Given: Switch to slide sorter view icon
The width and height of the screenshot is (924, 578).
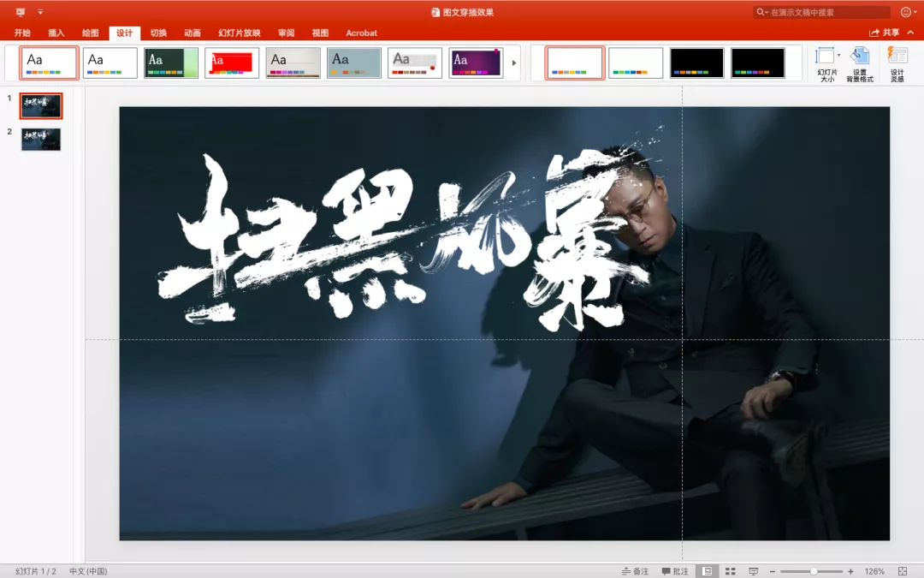Looking at the screenshot, I should (730, 571).
